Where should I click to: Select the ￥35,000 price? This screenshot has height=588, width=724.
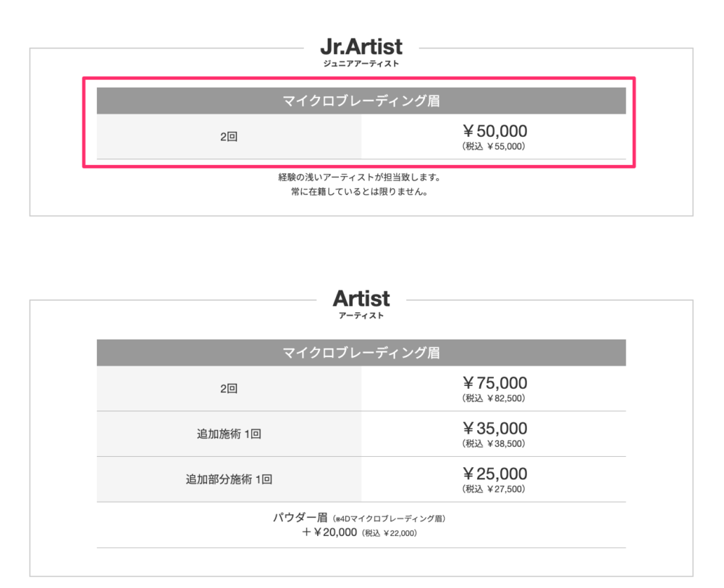pos(494,429)
